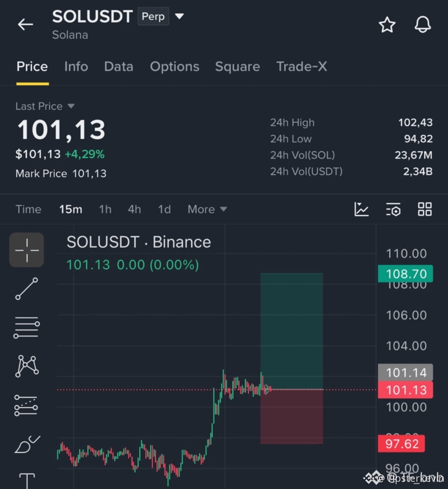The height and width of the screenshot is (489, 448).
Task: Click the Mark Price 101,13 text
Action: click(61, 173)
